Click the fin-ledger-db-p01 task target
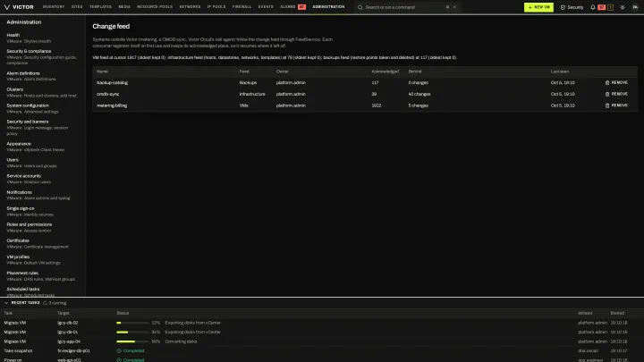 (x=73, y=351)
